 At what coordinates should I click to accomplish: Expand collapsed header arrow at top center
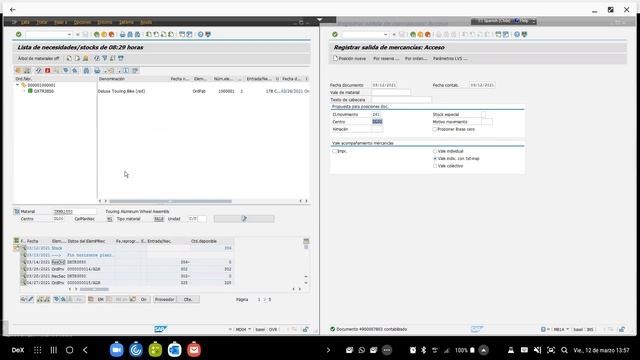tap(320, 19)
